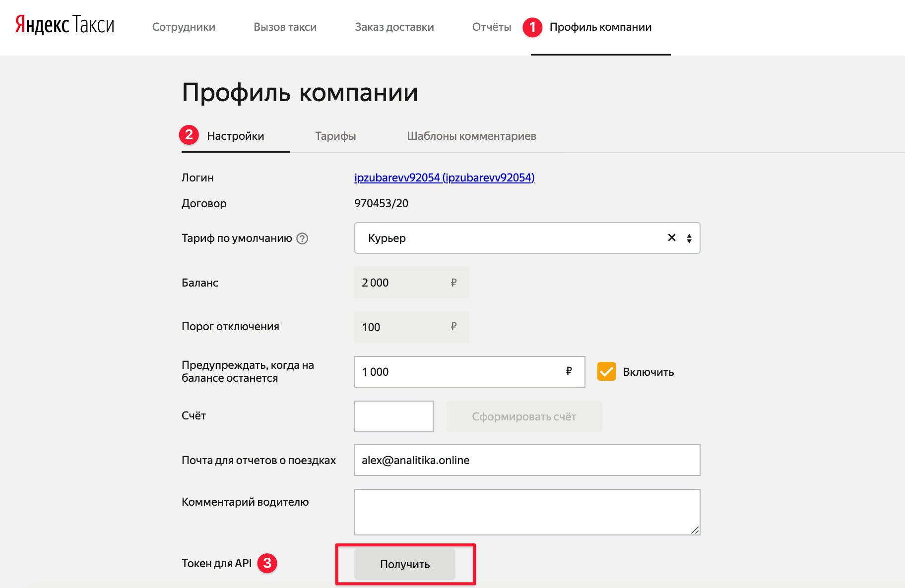This screenshot has width=905, height=588.
Task: Click the red step 3 marker near Токен для API
Action: pyautogui.click(x=267, y=563)
